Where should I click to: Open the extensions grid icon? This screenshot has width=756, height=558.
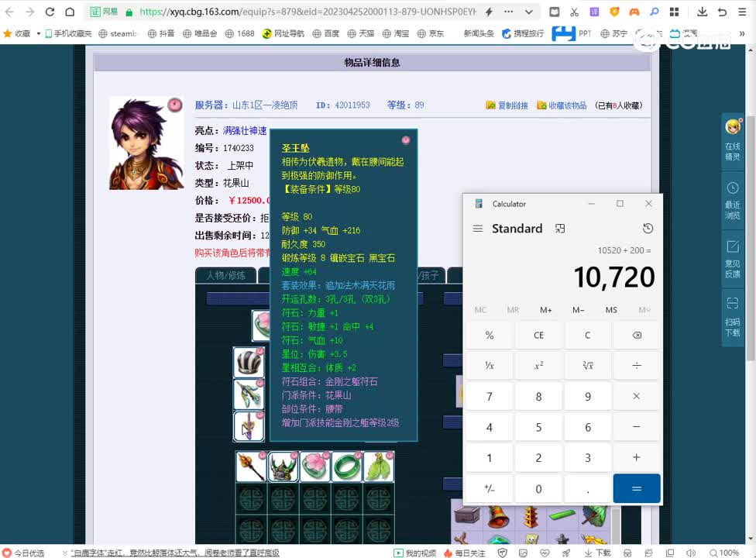pyautogui.click(x=675, y=12)
